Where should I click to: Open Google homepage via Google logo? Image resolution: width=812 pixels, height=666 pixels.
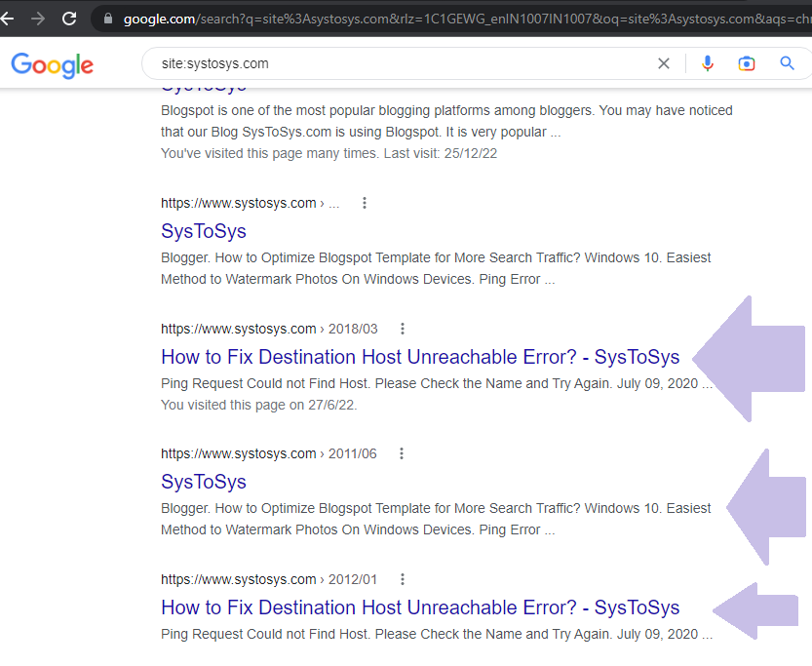[x=53, y=65]
